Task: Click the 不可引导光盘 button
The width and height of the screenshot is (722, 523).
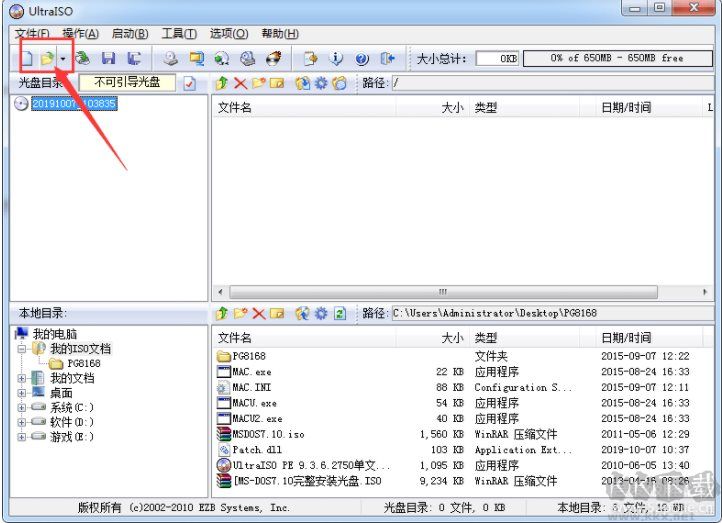Action: (127, 83)
